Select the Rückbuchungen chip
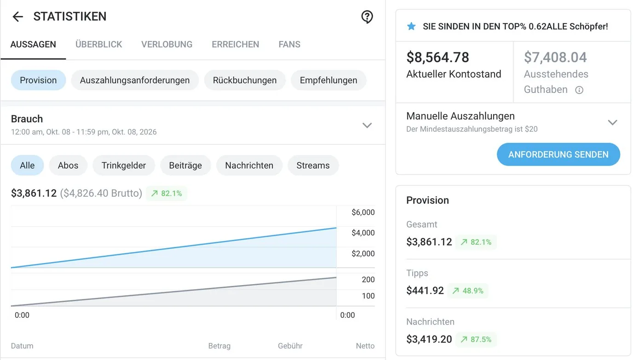The width and height of the screenshot is (644, 360). point(245,80)
